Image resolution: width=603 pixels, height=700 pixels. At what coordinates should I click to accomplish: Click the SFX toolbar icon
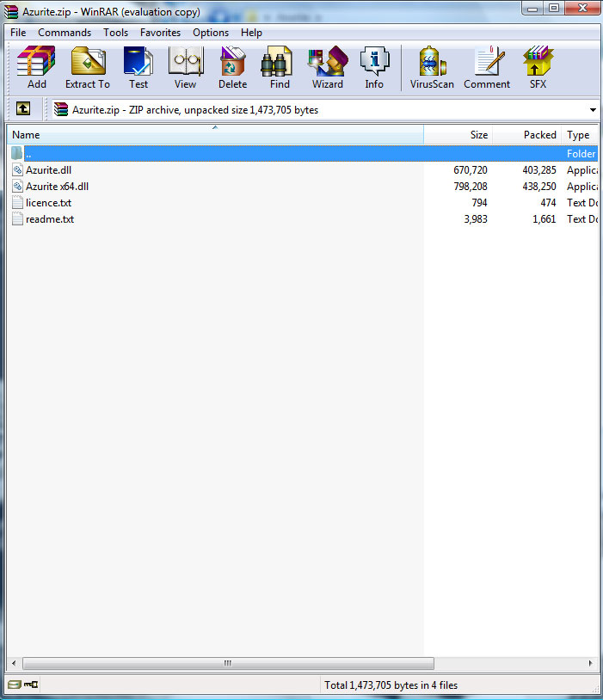coord(538,67)
